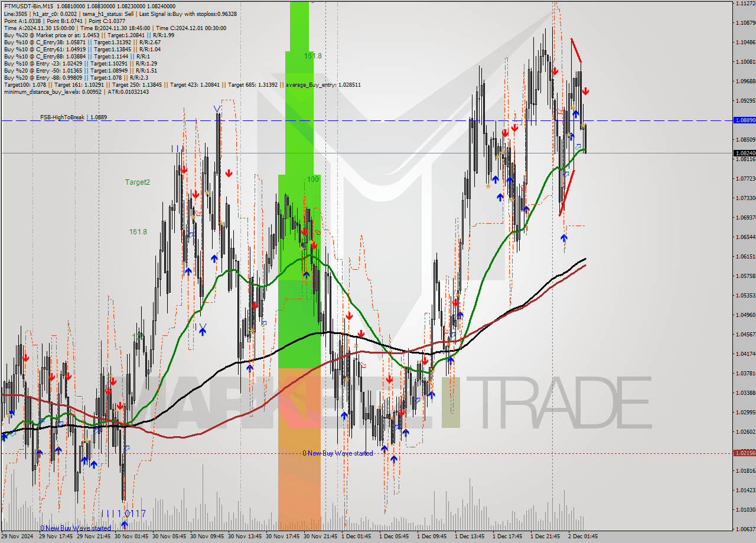Screen dimensions: 756x543
Task: Click the 1.0968 price axis label
Action: (x=745, y=81)
